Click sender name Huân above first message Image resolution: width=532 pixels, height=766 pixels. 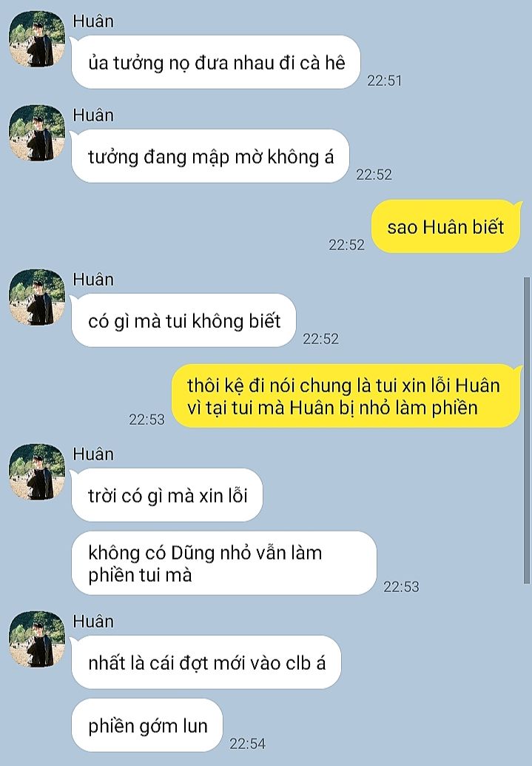coord(93,21)
